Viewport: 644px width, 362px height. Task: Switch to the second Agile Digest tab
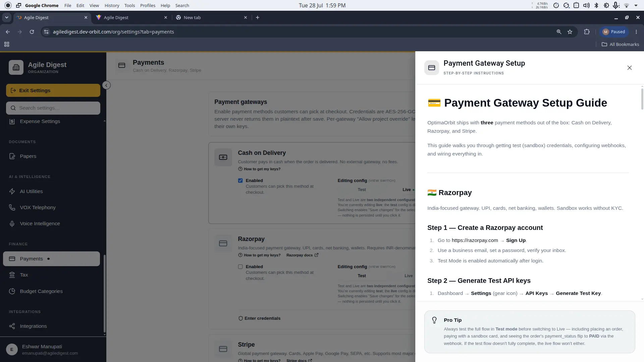click(131, 17)
